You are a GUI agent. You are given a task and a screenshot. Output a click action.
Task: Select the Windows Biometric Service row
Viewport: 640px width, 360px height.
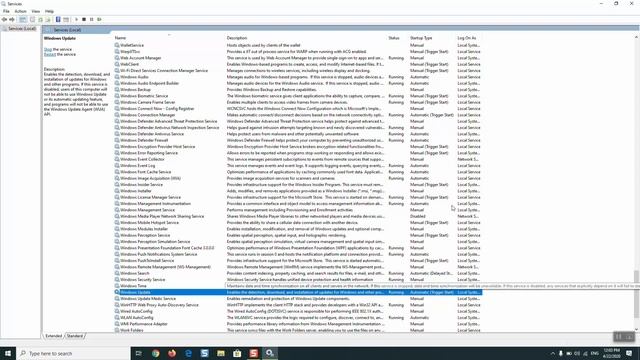pos(298,96)
